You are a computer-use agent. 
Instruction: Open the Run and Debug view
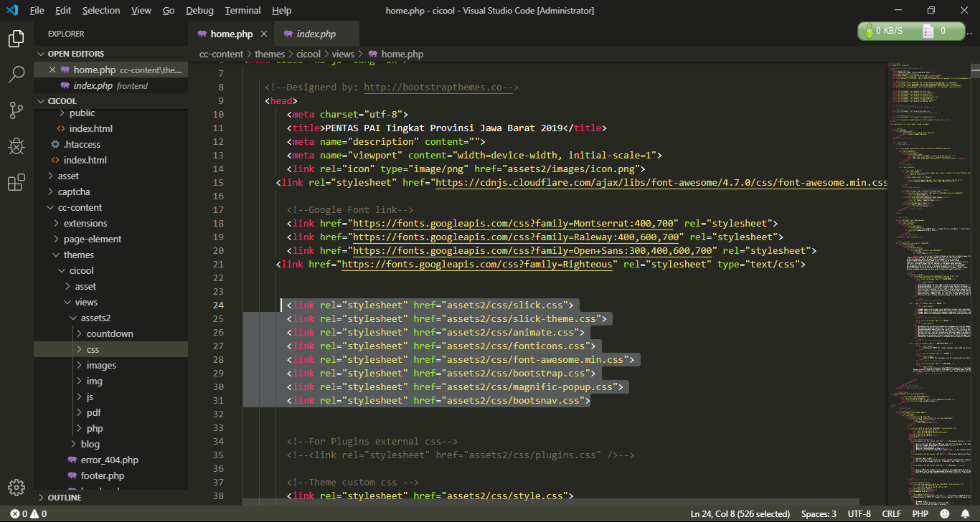16,146
